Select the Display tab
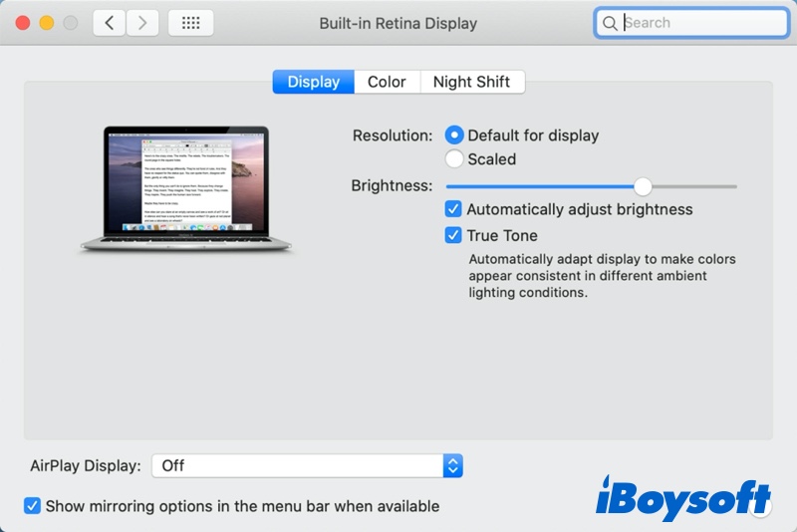Screen dimensions: 797x532 click(x=313, y=82)
